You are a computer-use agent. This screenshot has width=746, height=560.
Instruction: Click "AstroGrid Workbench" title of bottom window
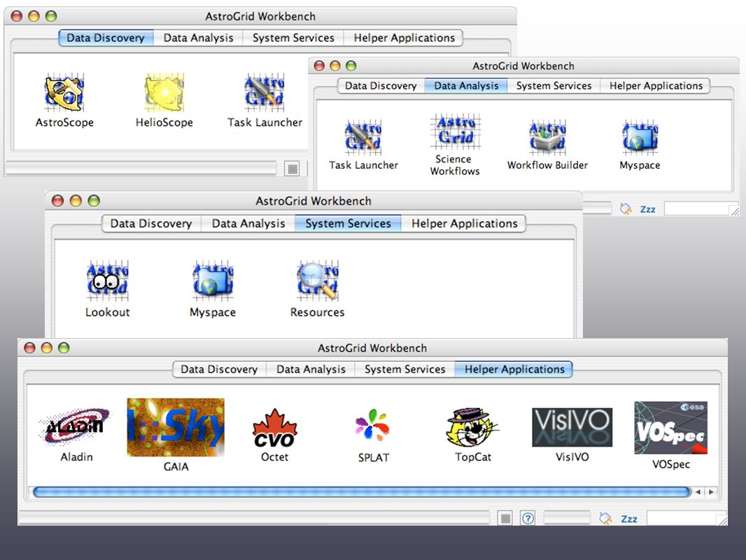pyautogui.click(x=372, y=349)
